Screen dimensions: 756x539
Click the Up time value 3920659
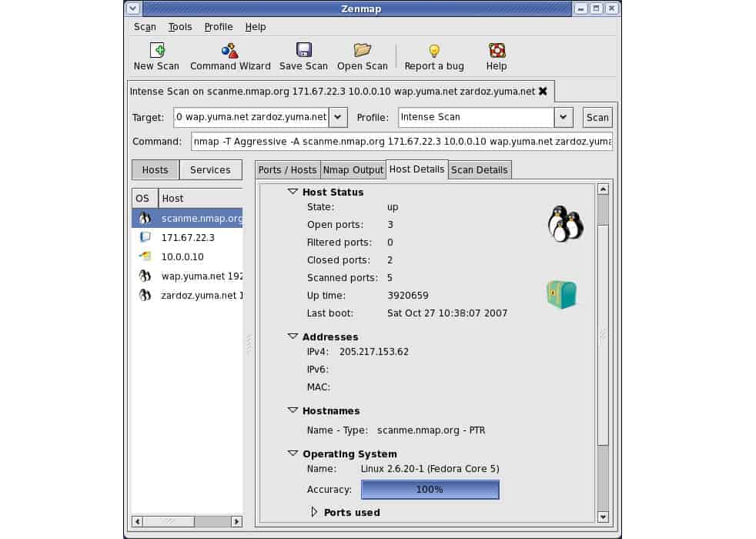(408, 296)
